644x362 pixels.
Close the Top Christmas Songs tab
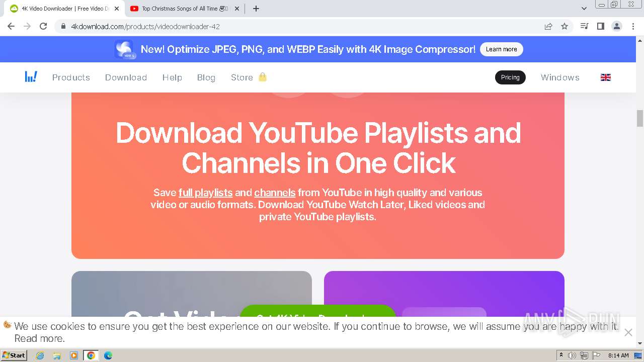point(237,9)
